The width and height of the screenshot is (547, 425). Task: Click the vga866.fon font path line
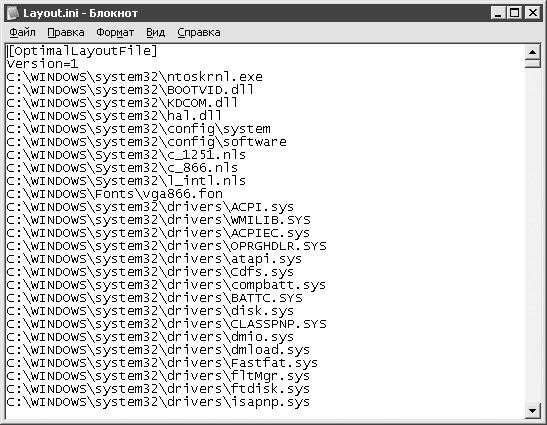click(x=114, y=194)
